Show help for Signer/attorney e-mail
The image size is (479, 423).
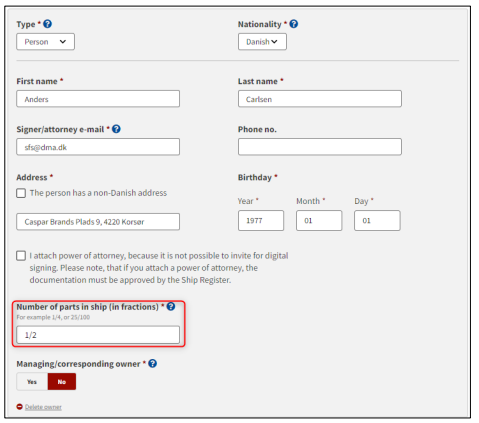pyautogui.click(x=116, y=129)
